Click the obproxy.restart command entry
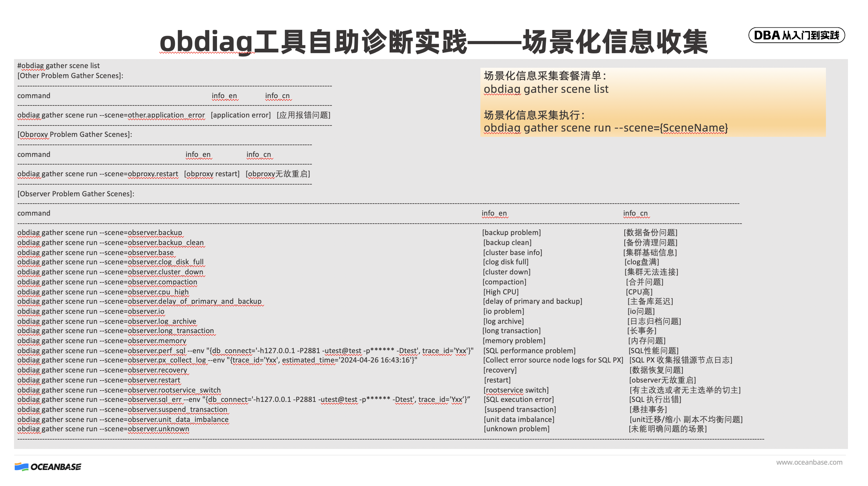 [98, 174]
